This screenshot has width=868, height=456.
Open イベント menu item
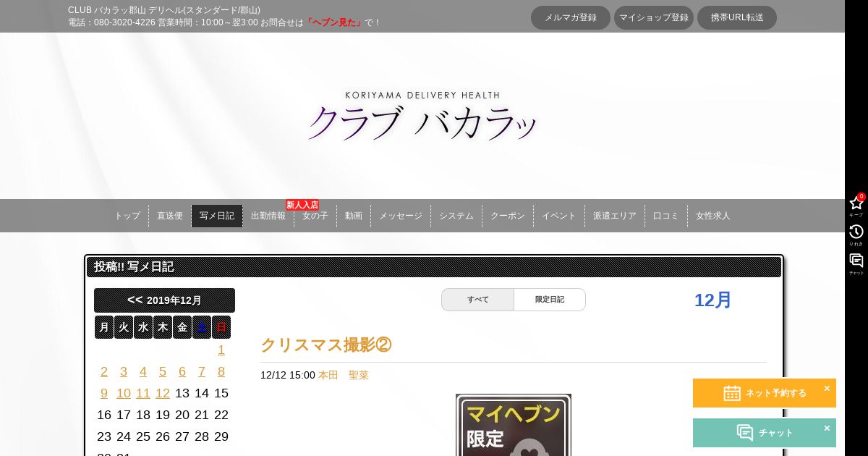pos(559,216)
